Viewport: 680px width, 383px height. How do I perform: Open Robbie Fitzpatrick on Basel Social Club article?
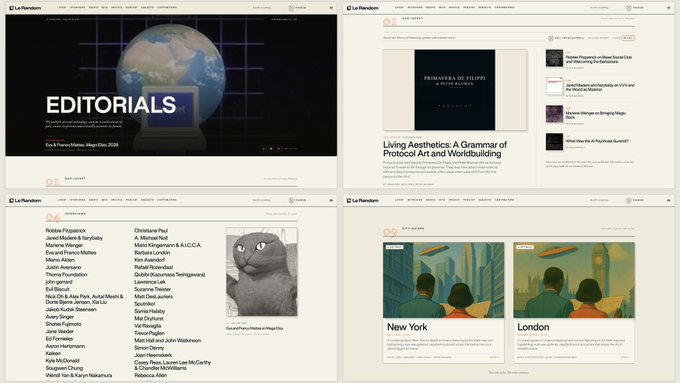click(x=598, y=59)
